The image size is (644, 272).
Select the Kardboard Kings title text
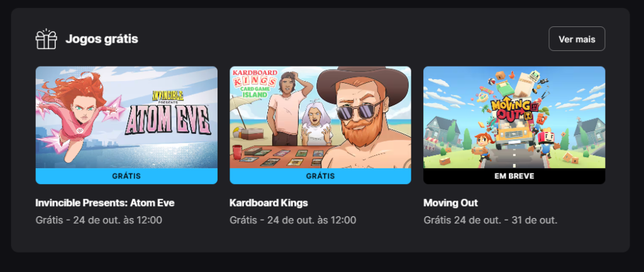pos(269,203)
